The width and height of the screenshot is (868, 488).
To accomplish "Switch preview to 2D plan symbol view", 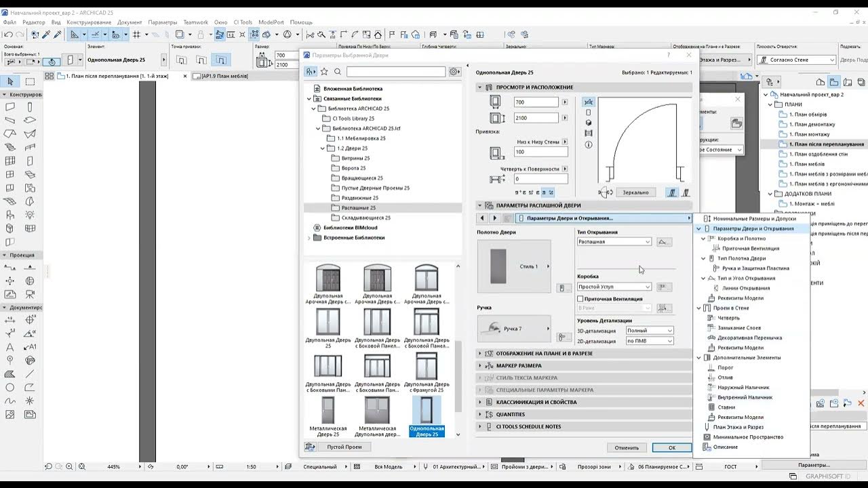I will (x=588, y=102).
